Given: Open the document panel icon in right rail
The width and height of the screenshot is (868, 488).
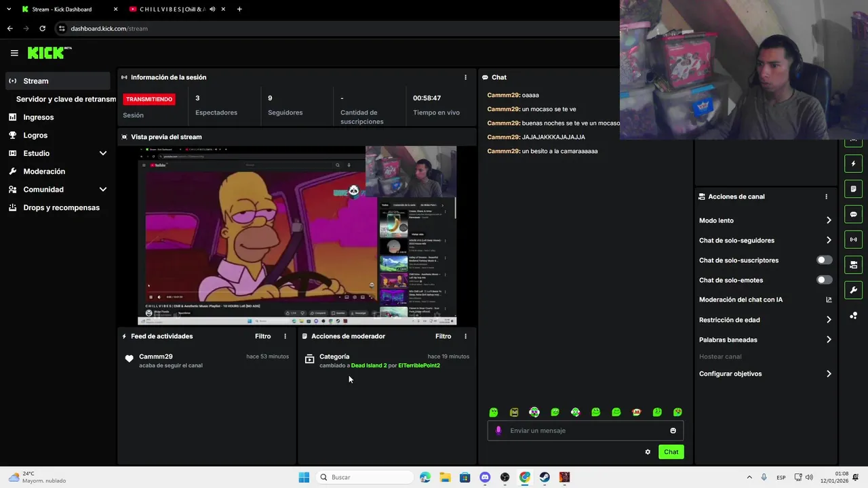Looking at the screenshot, I should [853, 188].
